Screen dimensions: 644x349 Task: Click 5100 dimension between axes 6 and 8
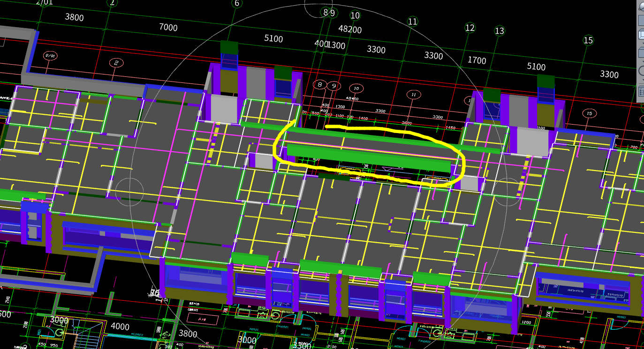[x=273, y=38]
